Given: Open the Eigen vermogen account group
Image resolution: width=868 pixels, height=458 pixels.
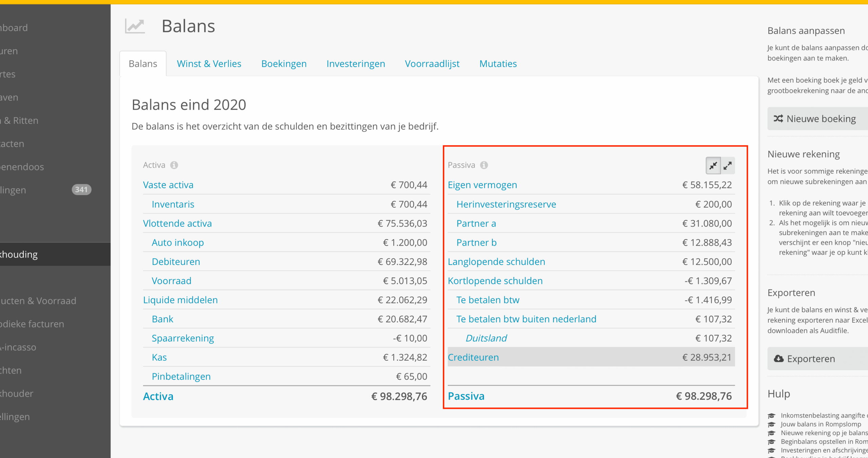Looking at the screenshot, I should (482, 185).
